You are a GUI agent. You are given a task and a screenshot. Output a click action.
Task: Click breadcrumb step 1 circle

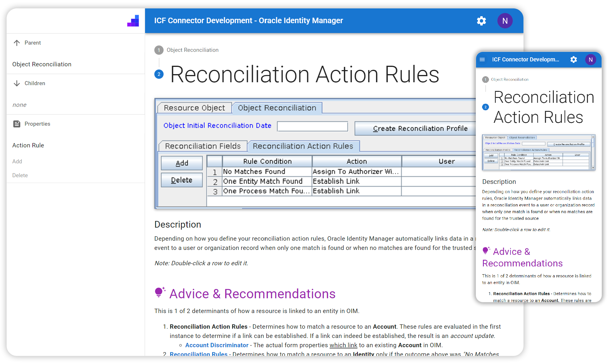click(x=159, y=50)
